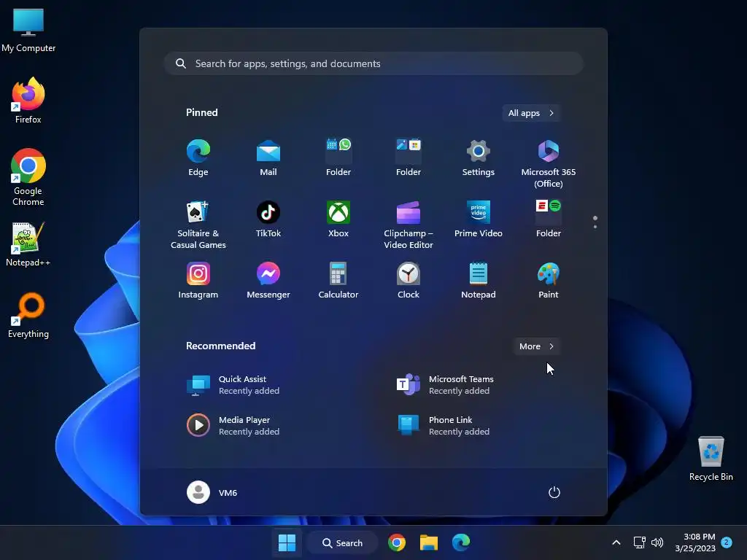Click the network status tray icon
This screenshot has height=560, width=747.
coord(639,542)
